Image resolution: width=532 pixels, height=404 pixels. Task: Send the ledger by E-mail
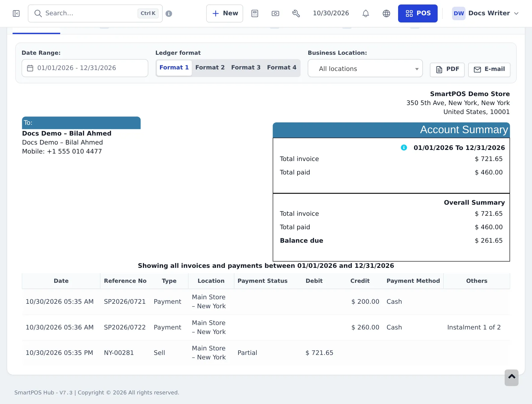pos(489,70)
